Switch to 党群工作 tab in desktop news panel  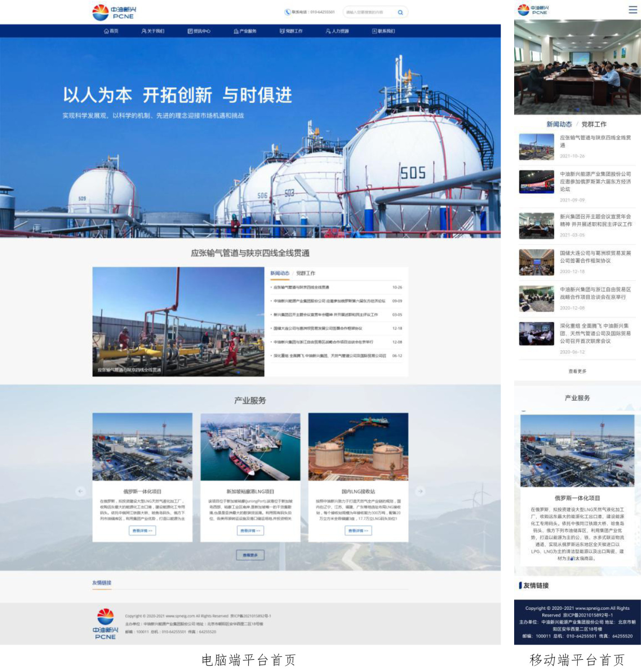pyautogui.click(x=305, y=273)
